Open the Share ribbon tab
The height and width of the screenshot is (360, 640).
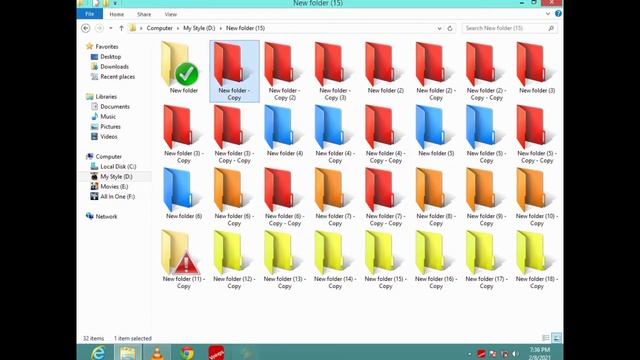(x=144, y=14)
